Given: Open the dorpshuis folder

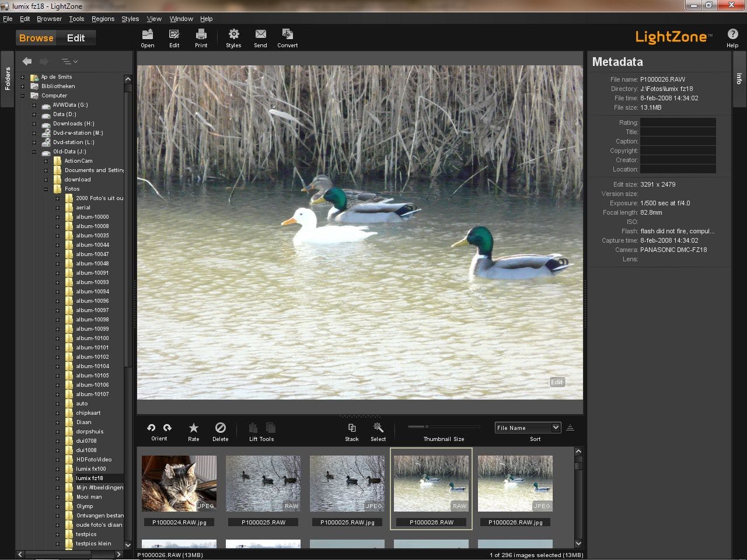Looking at the screenshot, I should pos(89,432).
